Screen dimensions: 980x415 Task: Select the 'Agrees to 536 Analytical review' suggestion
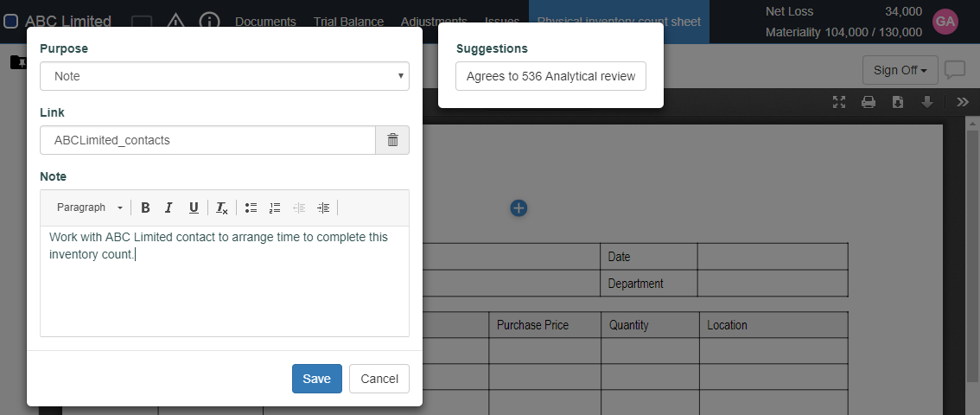[550, 76]
